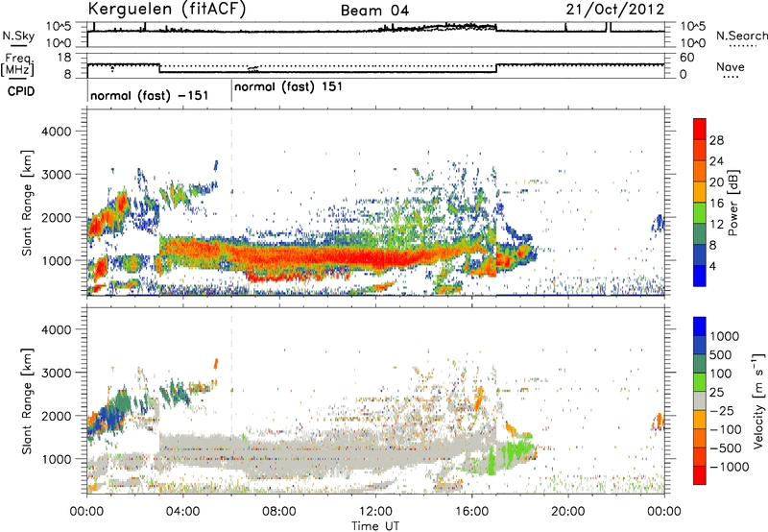Click the date "21/Oct/2012"

tap(615, 10)
